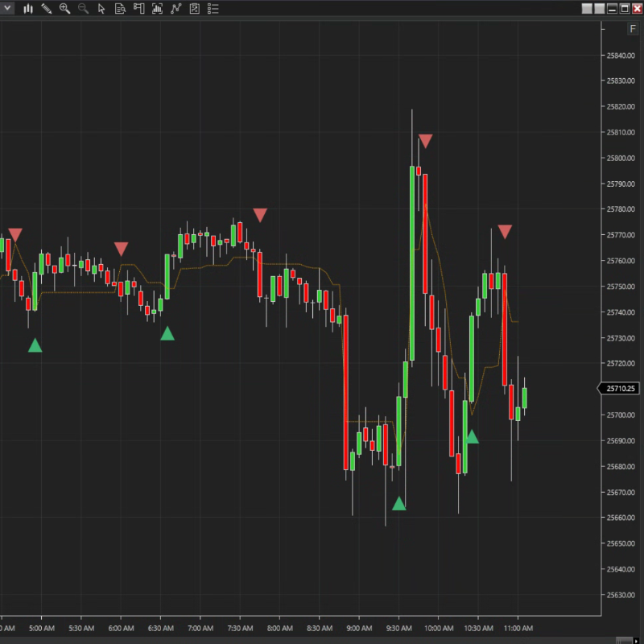Click the horizontal scrollbar thumb
Viewport: 644px width, 644px height.
coord(625,641)
